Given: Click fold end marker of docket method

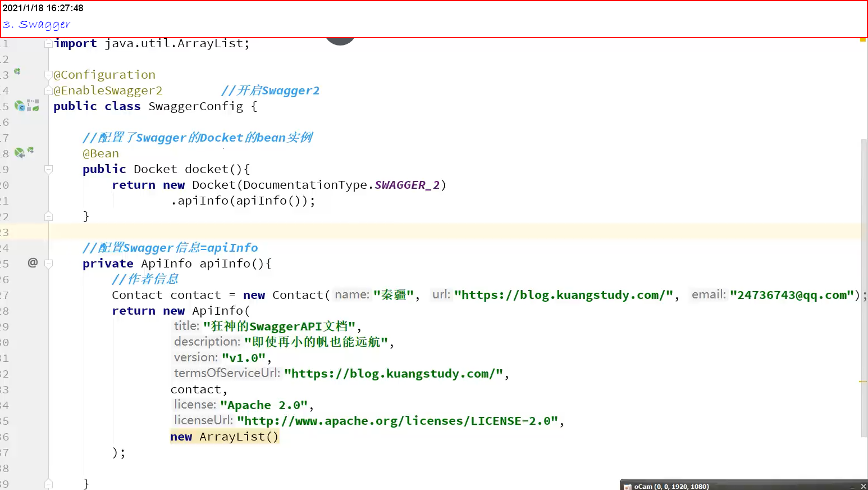Looking at the screenshot, I should pyautogui.click(x=48, y=216).
